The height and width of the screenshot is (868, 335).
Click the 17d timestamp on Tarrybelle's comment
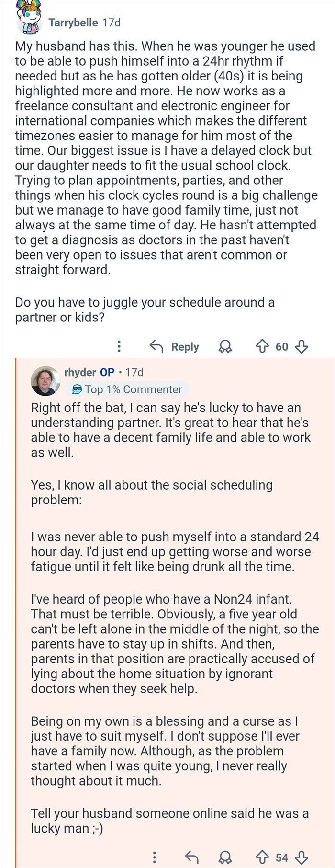[x=111, y=23]
